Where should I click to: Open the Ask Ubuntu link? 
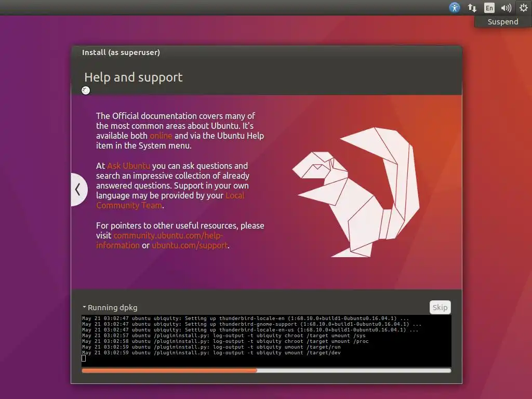tap(128, 166)
